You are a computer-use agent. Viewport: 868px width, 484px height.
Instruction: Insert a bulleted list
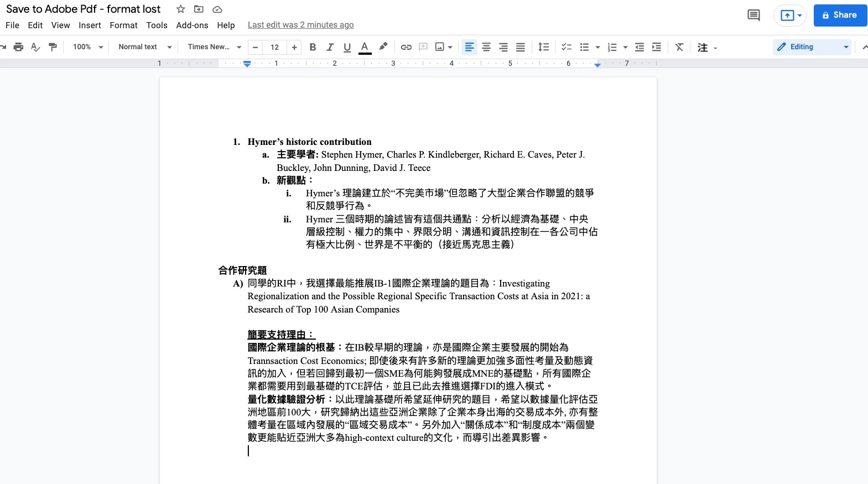(584, 47)
